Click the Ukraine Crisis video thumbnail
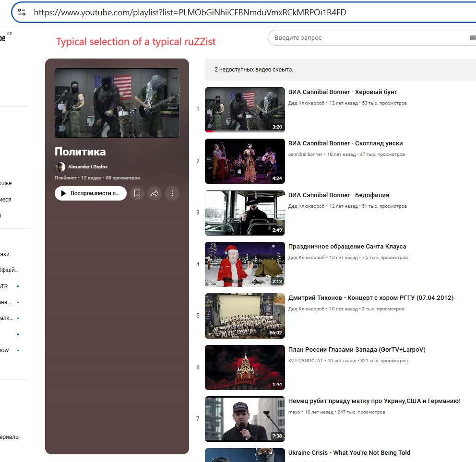Screen dimensions: 476x462 click(245, 455)
